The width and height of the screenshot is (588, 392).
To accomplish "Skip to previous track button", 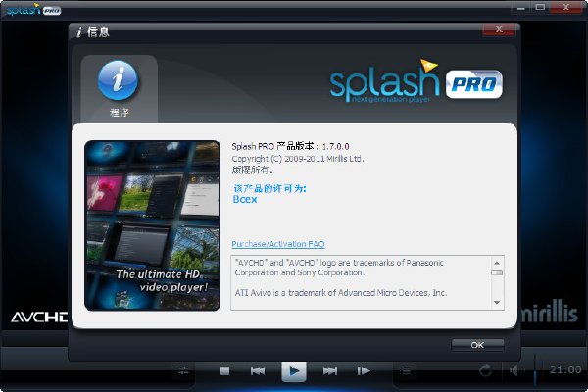I will 258,371.
